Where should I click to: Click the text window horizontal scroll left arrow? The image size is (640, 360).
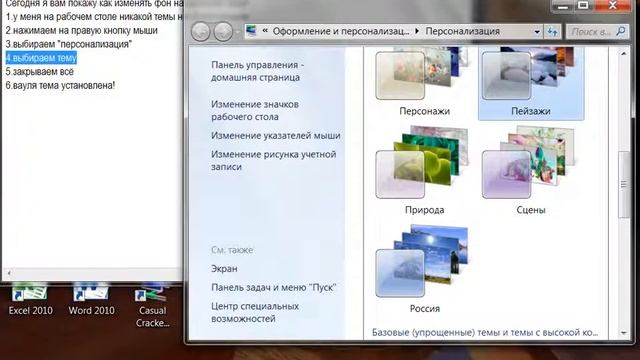[x=9, y=273]
